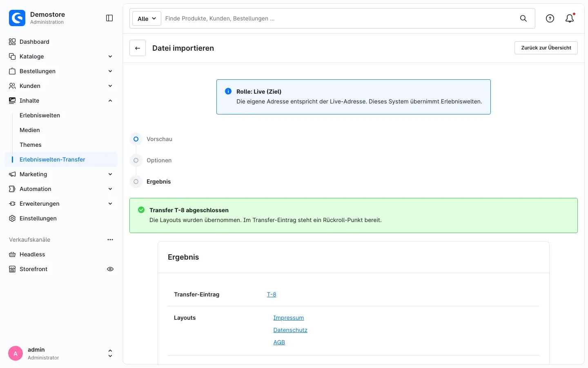Focus the Finde Produkte search field
Screen dimensions: 588x368
coord(340,18)
